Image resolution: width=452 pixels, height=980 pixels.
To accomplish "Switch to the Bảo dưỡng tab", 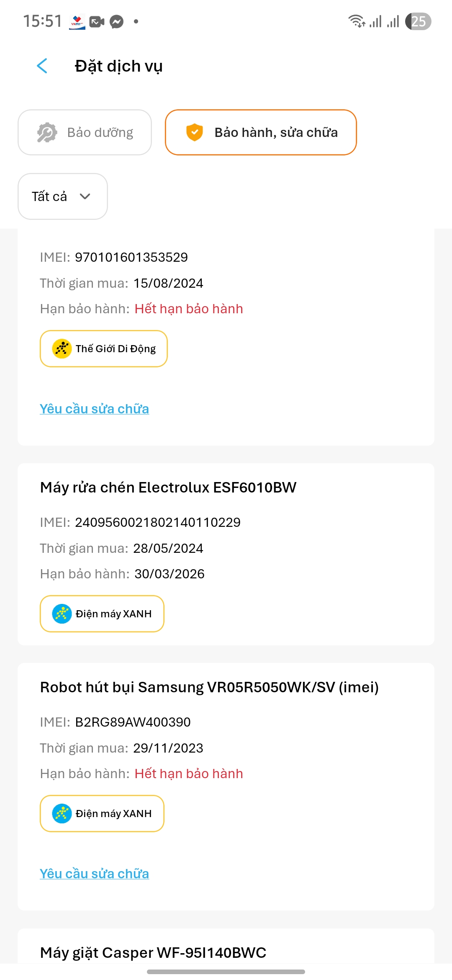I will click(x=85, y=132).
